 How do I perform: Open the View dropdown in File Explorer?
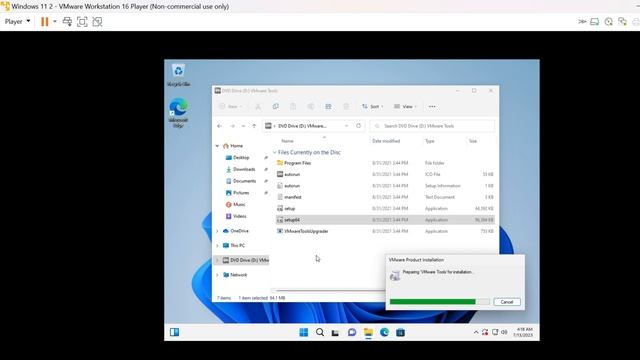(405, 107)
